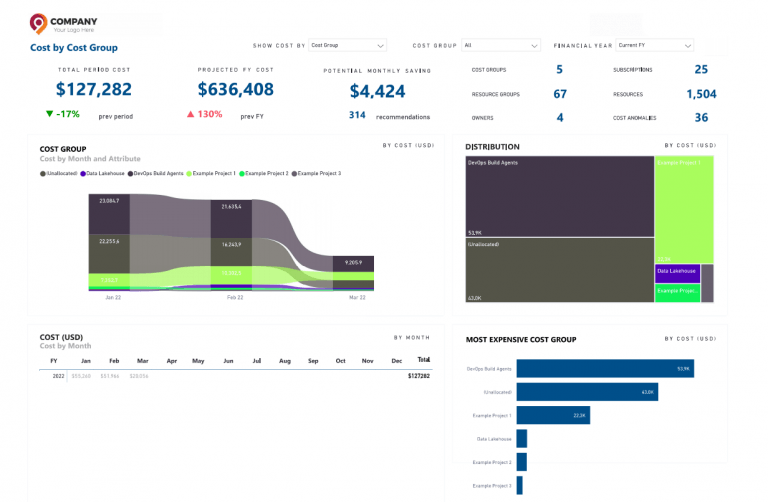
Task: Select Example Project 1 treemap tile
Action: (x=684, y=210)
